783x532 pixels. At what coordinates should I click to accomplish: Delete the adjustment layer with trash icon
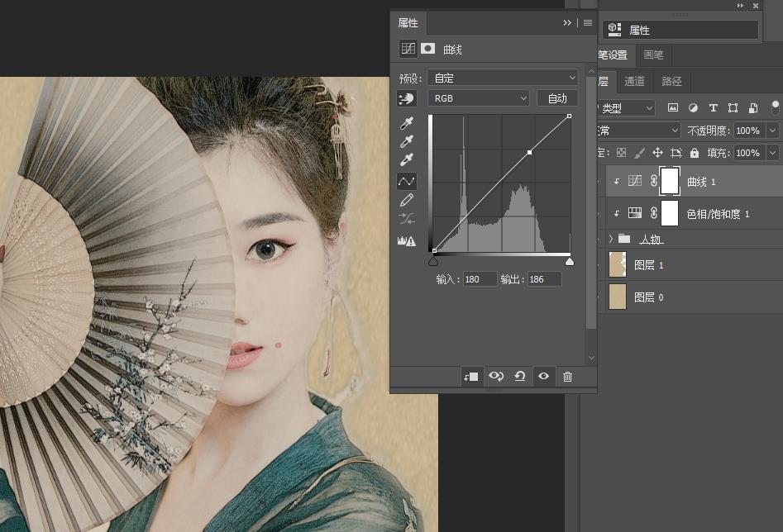(x=567, y=377)
